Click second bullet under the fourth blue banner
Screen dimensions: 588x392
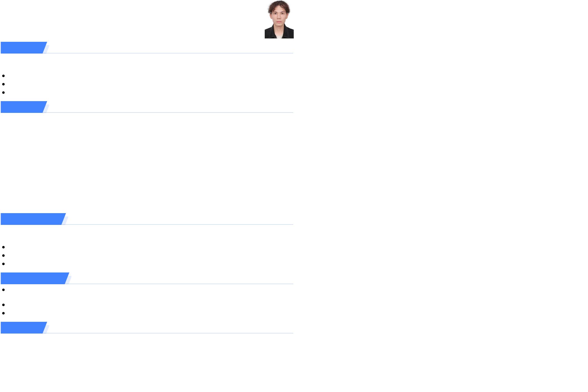3,305
